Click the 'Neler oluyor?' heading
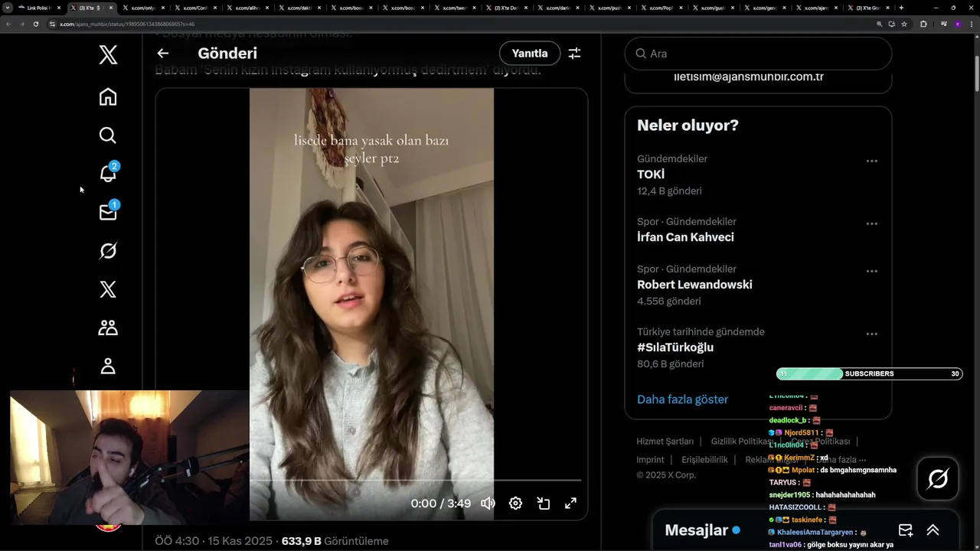Image resolution: width=980 pixels, height=551 pixels. coord(688,126)
